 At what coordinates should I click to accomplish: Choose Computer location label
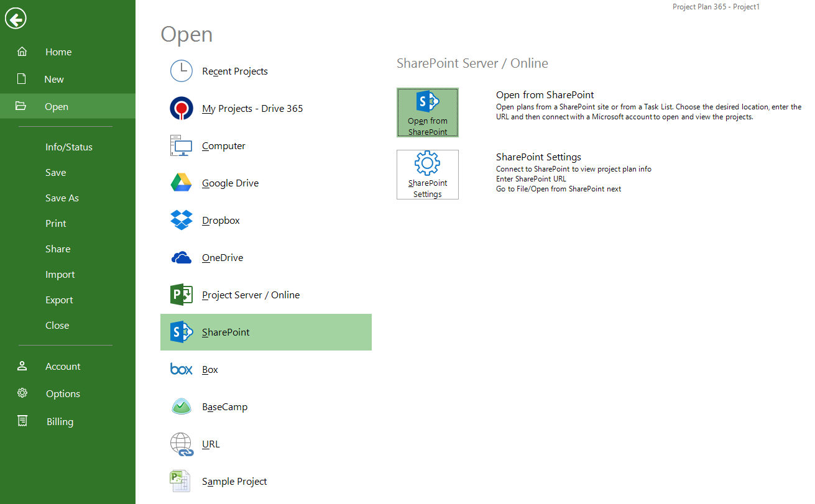(224, 146)
